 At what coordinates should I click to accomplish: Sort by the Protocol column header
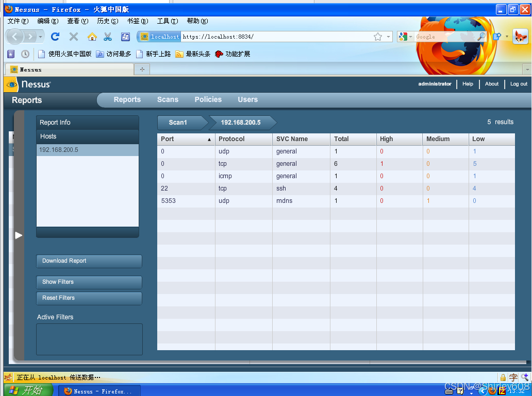[x=244, y=139]
